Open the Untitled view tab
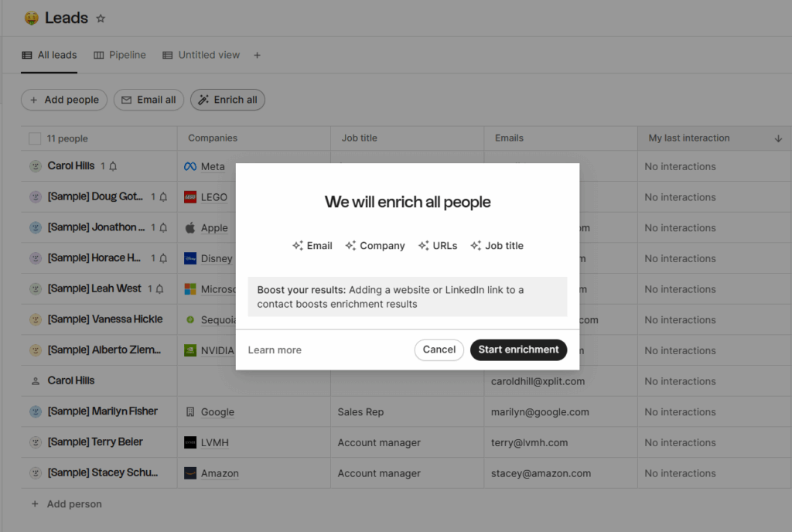792x532 pixels. (x=201, y=55)
